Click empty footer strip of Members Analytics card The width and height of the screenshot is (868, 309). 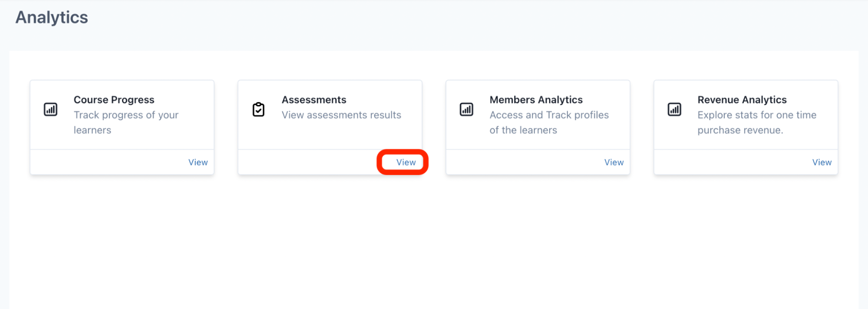[x=521, y=162]
